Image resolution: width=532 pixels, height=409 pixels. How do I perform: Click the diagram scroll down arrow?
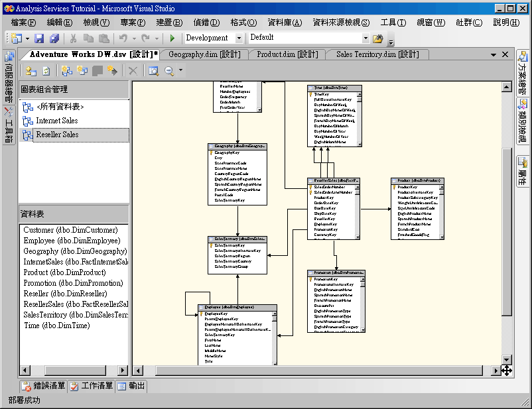click(x=506, y=360)
